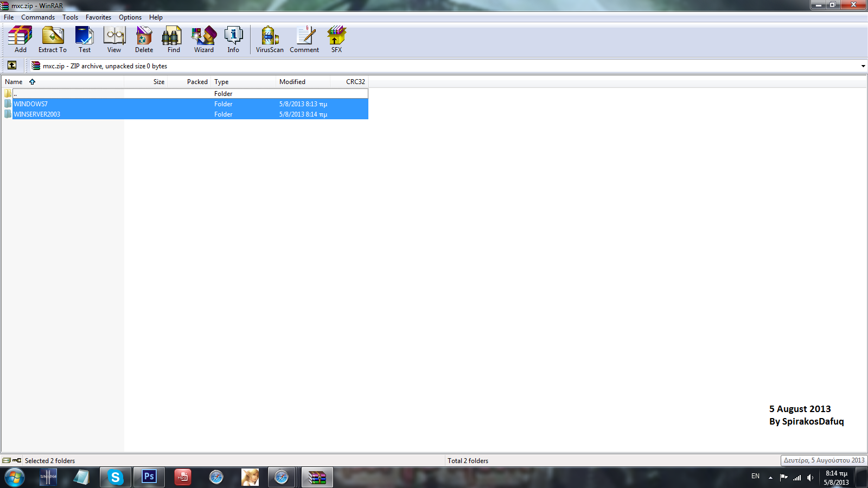Go up one level folder button
This screenshot has height=488, width=868.
click(12, 66)
